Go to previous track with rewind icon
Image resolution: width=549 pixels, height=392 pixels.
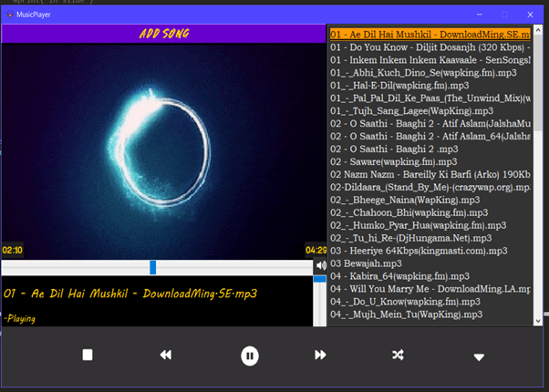[166, 355]
